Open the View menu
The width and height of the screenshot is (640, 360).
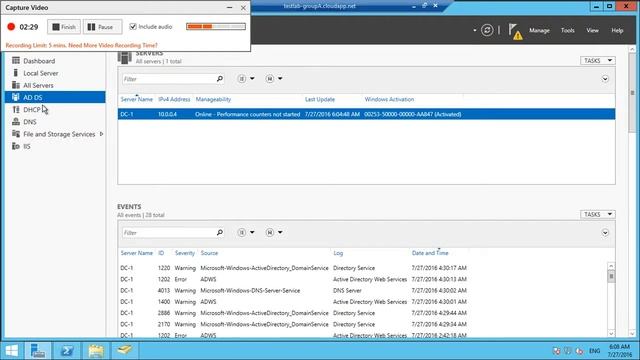tap(592, 30)
